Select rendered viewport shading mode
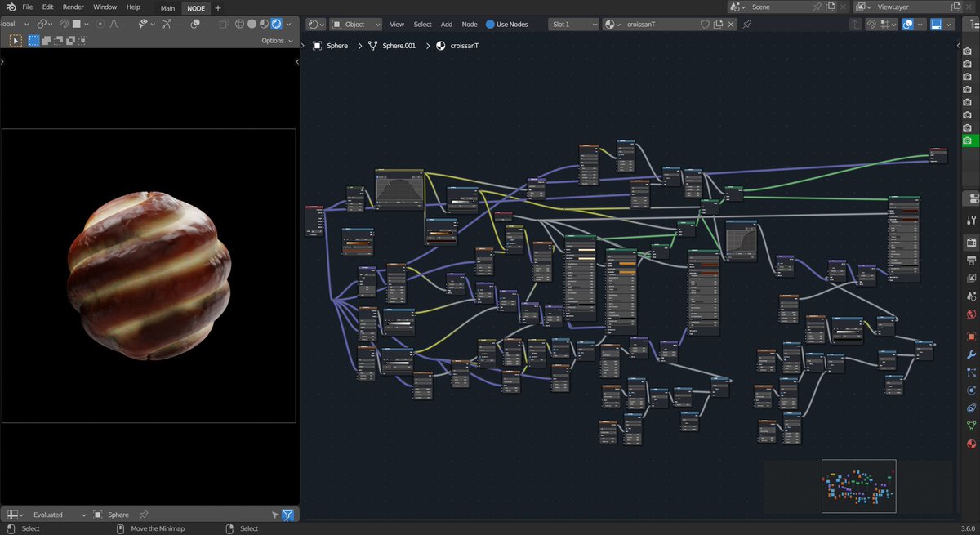This screenshot has height=535, width=980. 276,24
